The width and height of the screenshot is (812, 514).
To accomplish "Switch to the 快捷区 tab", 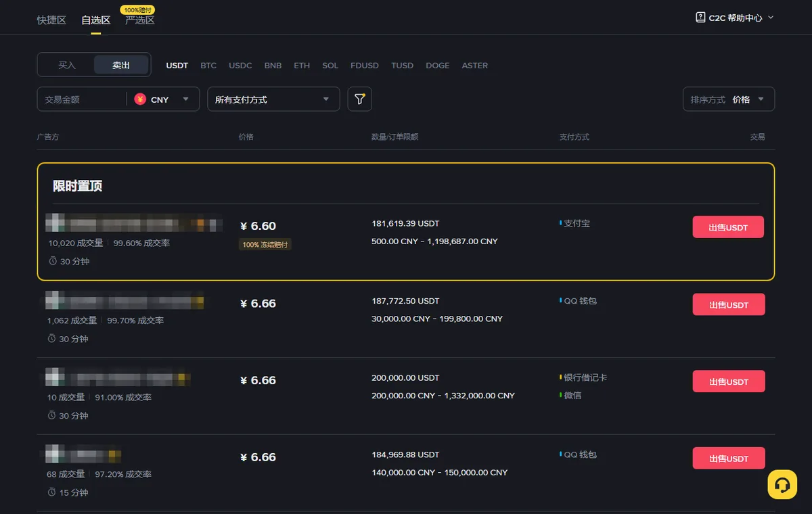I will click(x=51, y=20).
